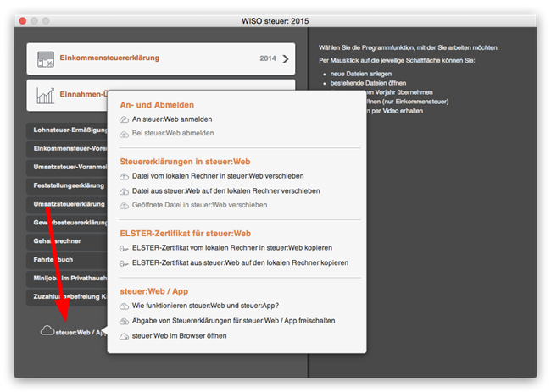The height and width of the screenshot is (392, 551).
Task: Select Geöffnete Datei in steuer:Web verschieben
Action: pos(199,205)
